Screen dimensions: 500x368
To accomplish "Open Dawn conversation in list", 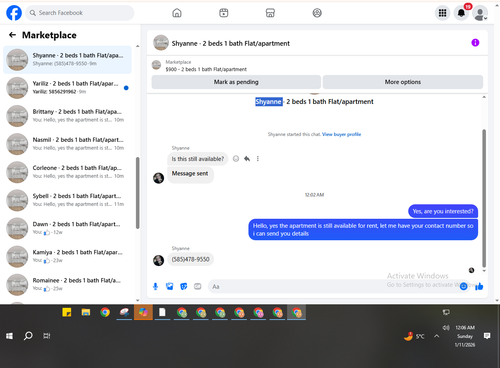I will point(67,228).
